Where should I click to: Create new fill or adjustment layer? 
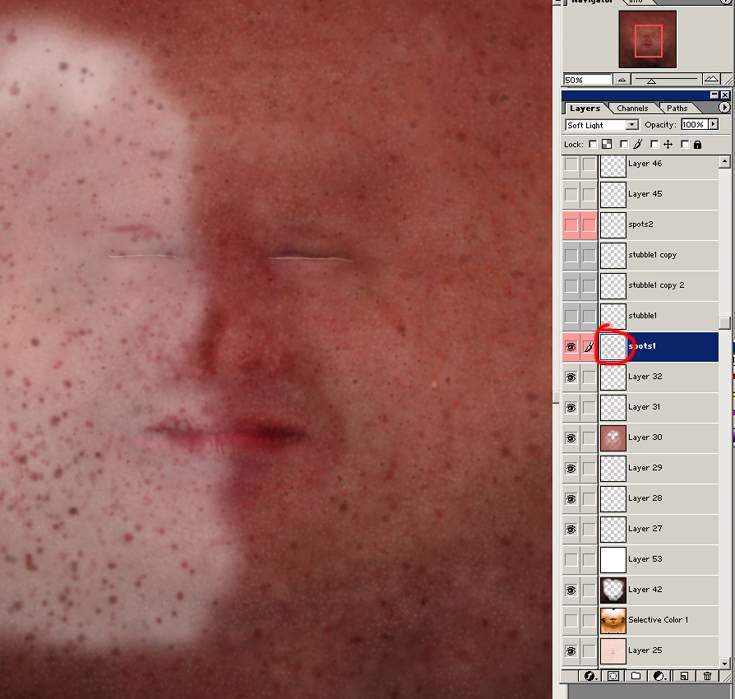(x=659, y=676)
